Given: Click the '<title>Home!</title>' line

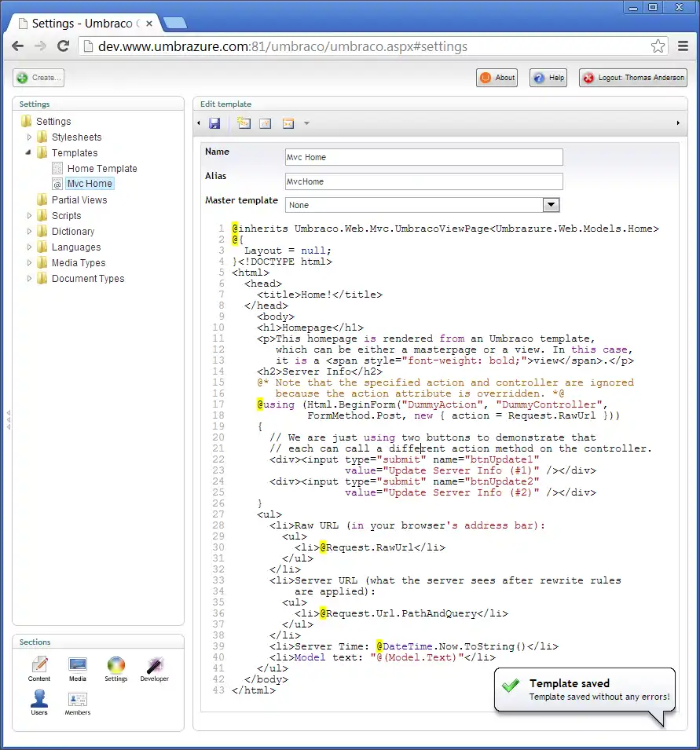Looking at the screenshot, I should 320,295.
